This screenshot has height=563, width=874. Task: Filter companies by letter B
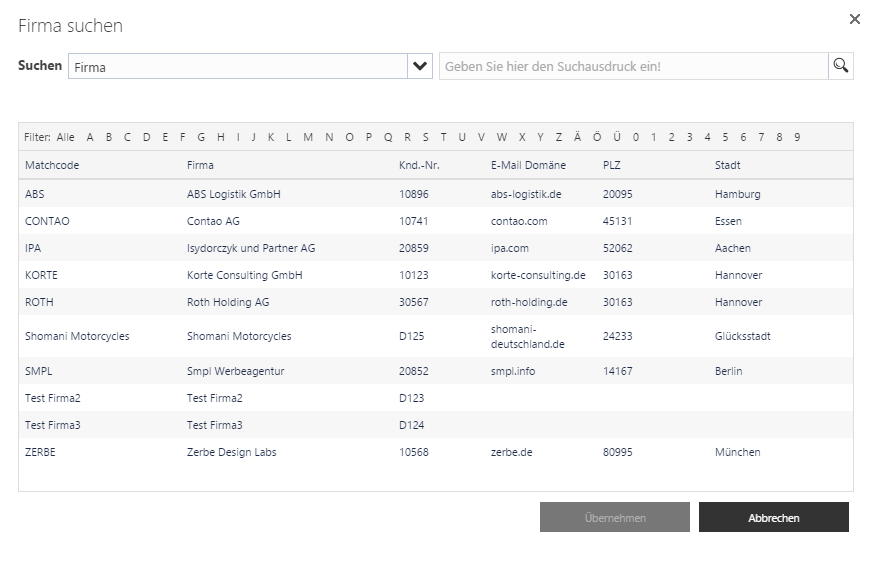point(109,137)
